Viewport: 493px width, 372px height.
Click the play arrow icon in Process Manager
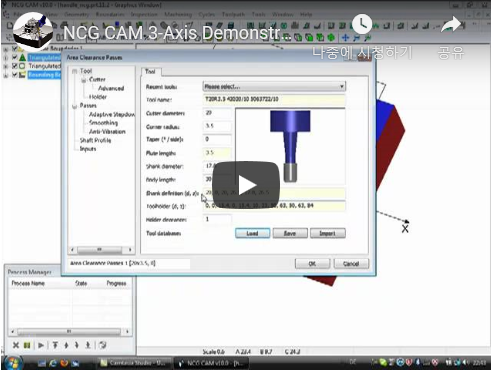click(41, 345)
